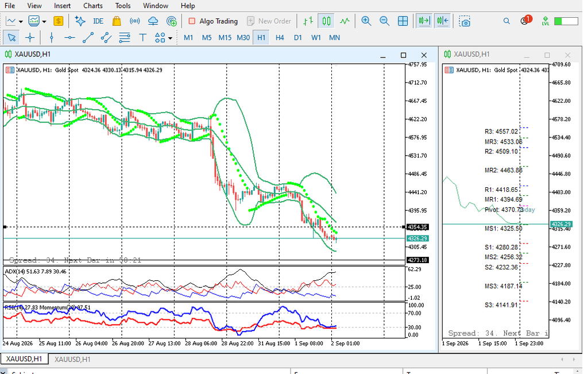The height and width of the screenshot is (374, 588).
Task: Switch chart to candlesticks
Action: click(x=326, y=21)
